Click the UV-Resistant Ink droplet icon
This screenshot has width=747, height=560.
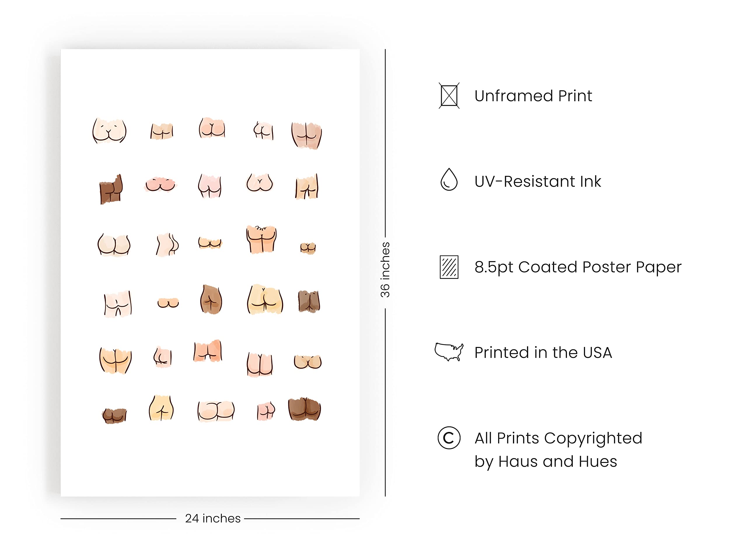tap(449, 179)
